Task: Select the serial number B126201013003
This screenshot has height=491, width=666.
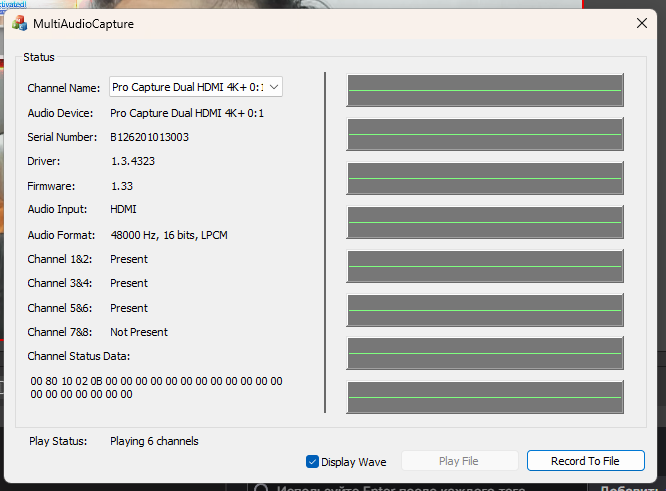Action: tap(150, 137)
